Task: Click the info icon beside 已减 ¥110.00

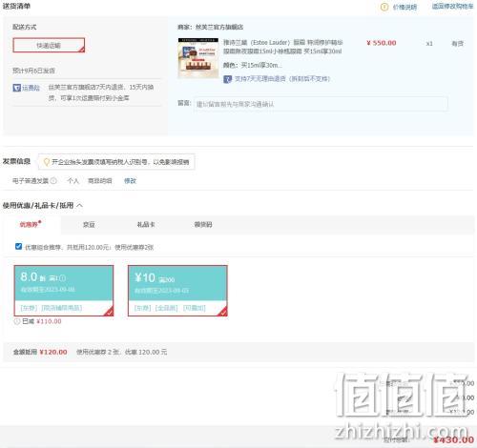Action: click(17, 321)
